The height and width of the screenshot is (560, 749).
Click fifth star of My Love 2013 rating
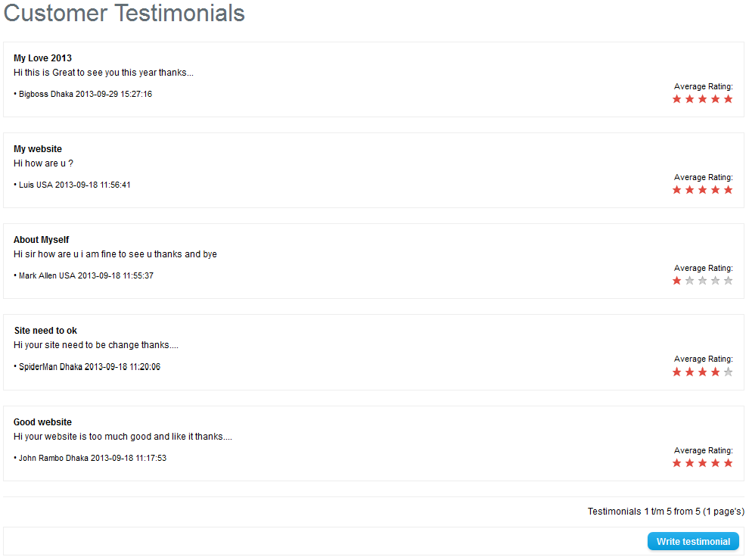click(729, 99)
